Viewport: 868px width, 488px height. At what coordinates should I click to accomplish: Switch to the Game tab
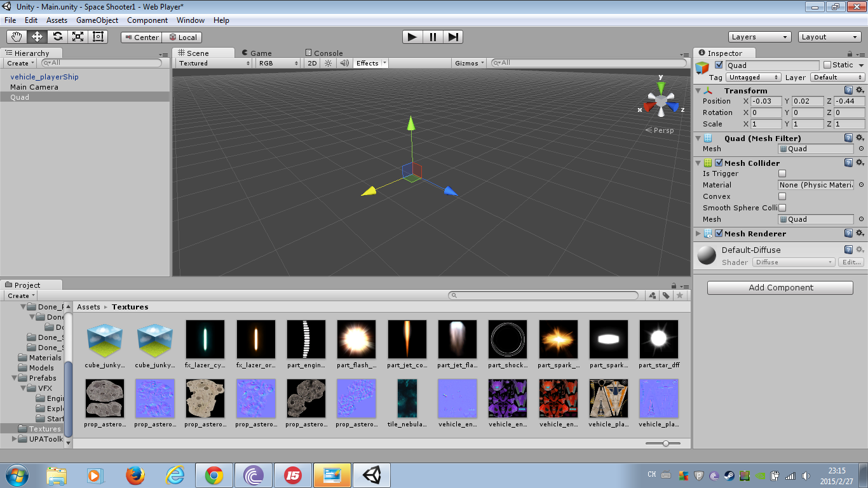coord(259,53)
